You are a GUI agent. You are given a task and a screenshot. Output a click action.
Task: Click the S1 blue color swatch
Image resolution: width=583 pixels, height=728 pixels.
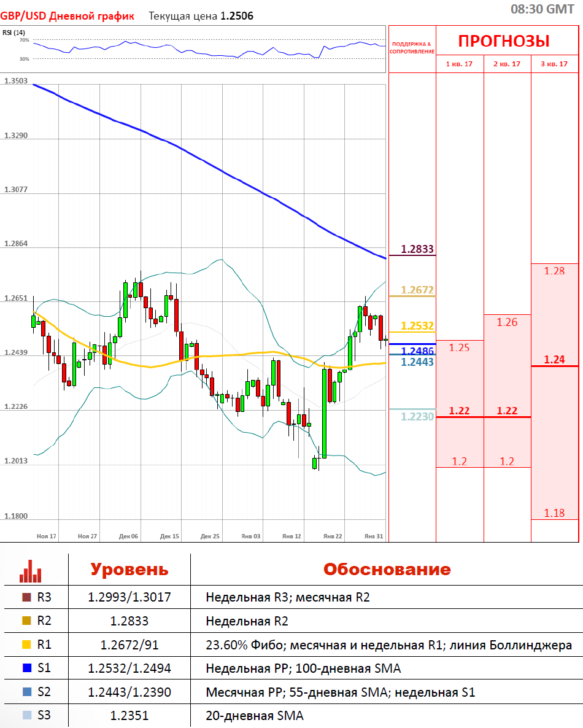tap(26, 668)
